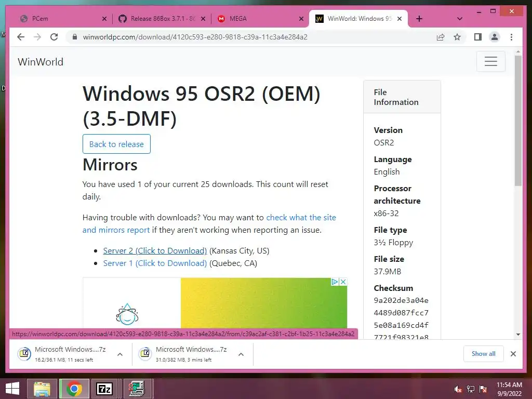
Task: Click the File Information panel header
Action: point(402,97)
